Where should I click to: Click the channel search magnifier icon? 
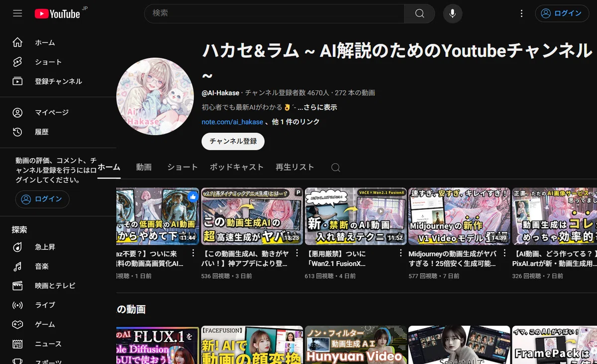coord(336,168)
